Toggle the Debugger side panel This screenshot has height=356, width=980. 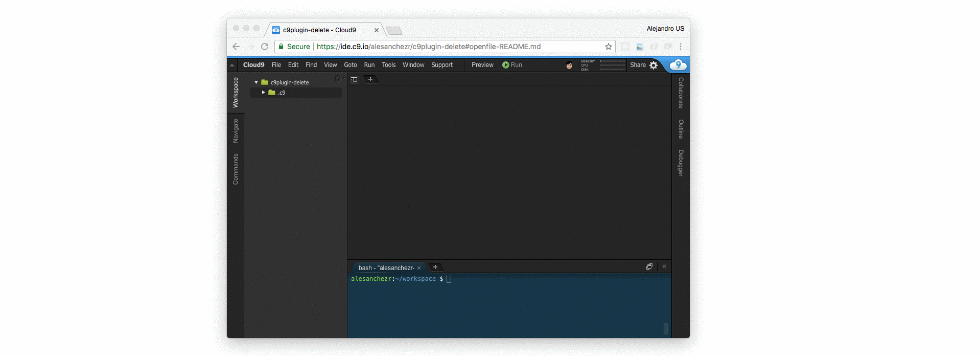pyautogui.click(x=681, y=163)
